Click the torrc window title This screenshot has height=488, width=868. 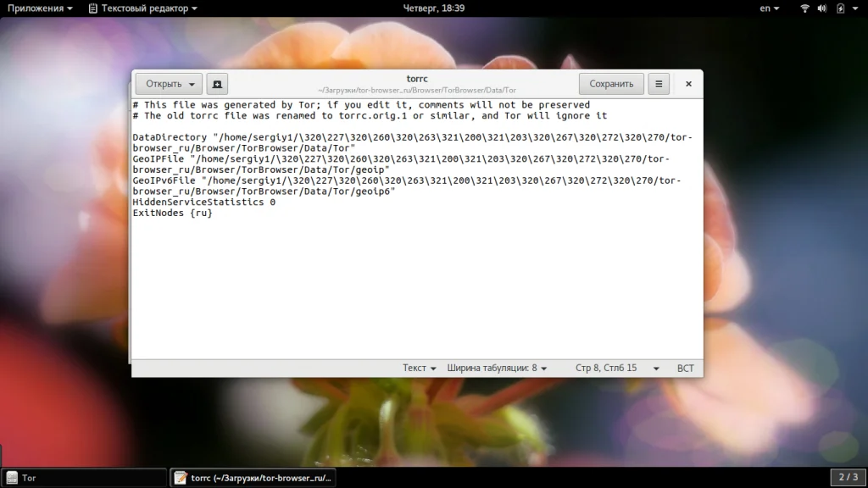point(417,79)
